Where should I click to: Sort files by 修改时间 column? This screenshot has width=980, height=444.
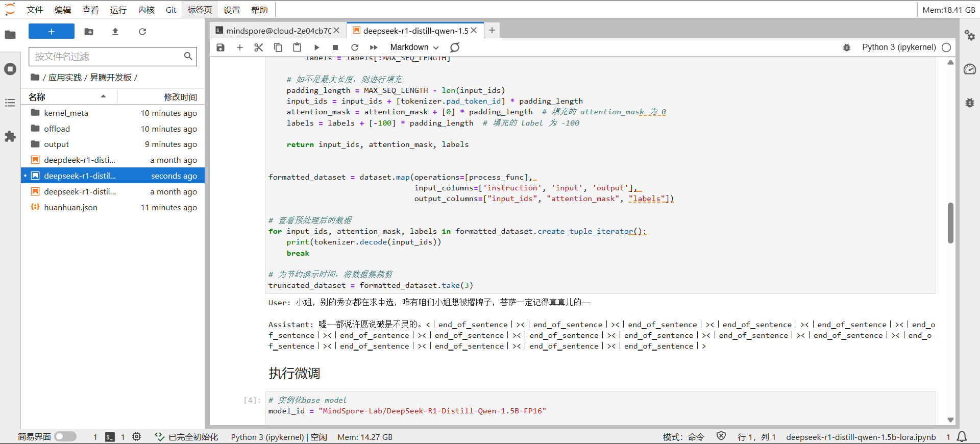point(180,97)
